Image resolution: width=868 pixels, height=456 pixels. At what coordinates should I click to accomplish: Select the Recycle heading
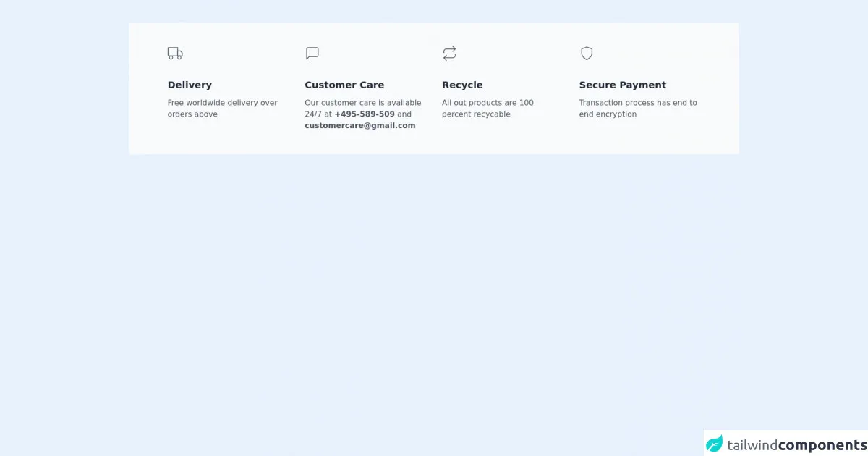tap(462, 85)
